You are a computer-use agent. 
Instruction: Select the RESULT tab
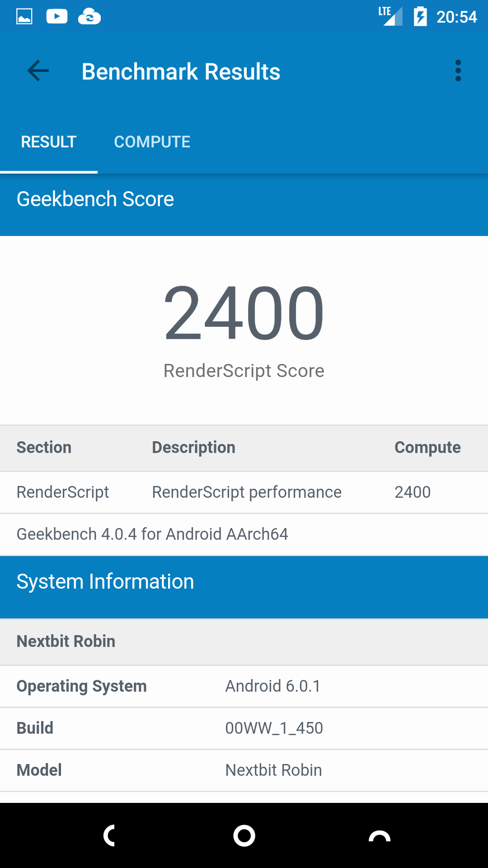point(49,142)
